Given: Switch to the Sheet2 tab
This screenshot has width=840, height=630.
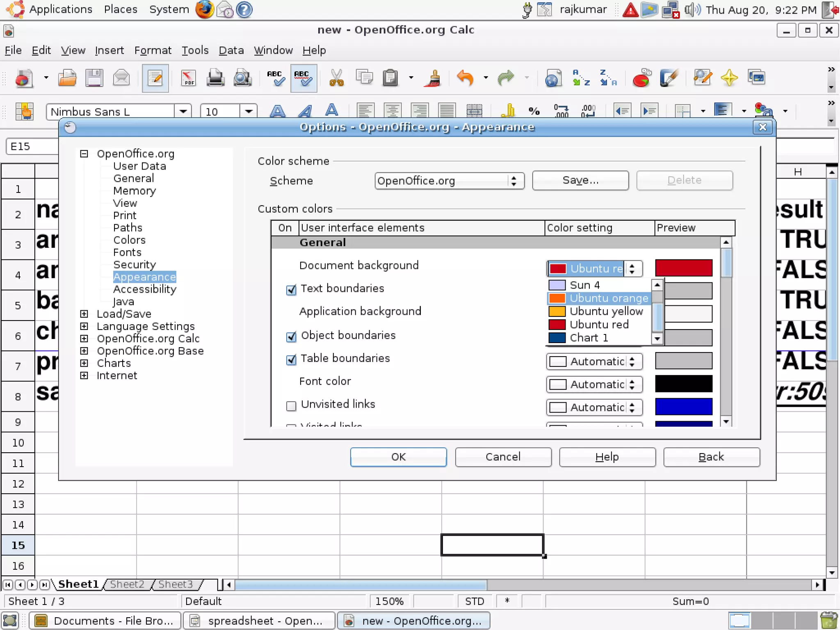Looking at the screenshot, I should [127, 584].
